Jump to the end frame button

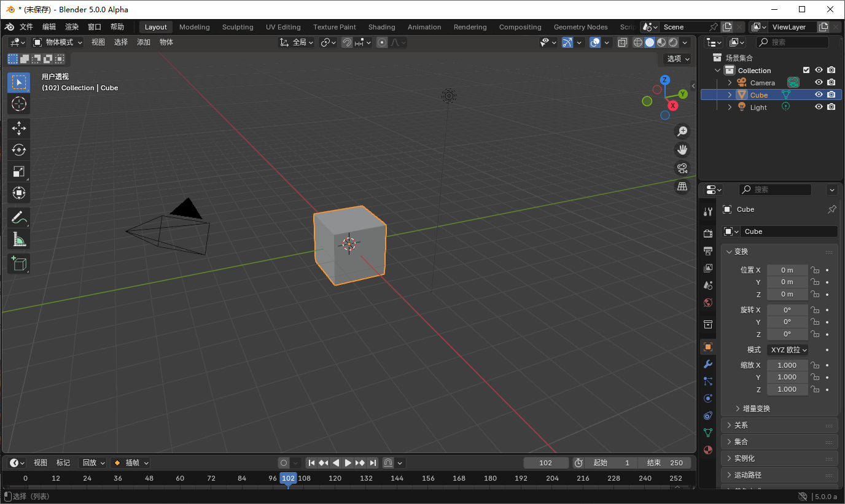(373, 463)
